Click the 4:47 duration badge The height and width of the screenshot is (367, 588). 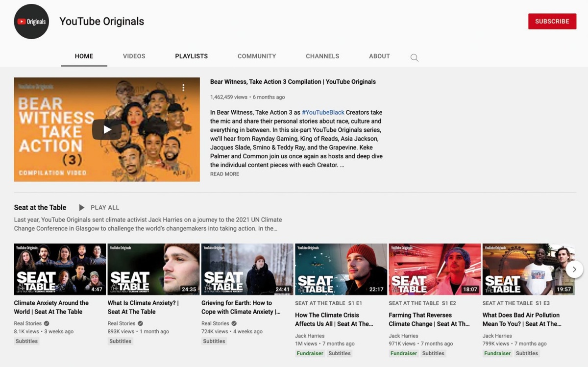(x=97, y=289)
